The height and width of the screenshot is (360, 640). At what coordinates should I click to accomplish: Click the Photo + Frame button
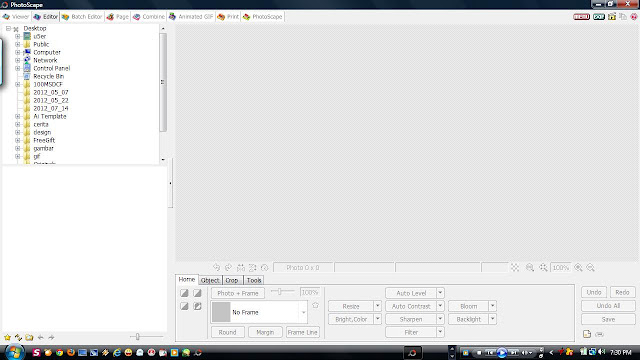point(238,293)
